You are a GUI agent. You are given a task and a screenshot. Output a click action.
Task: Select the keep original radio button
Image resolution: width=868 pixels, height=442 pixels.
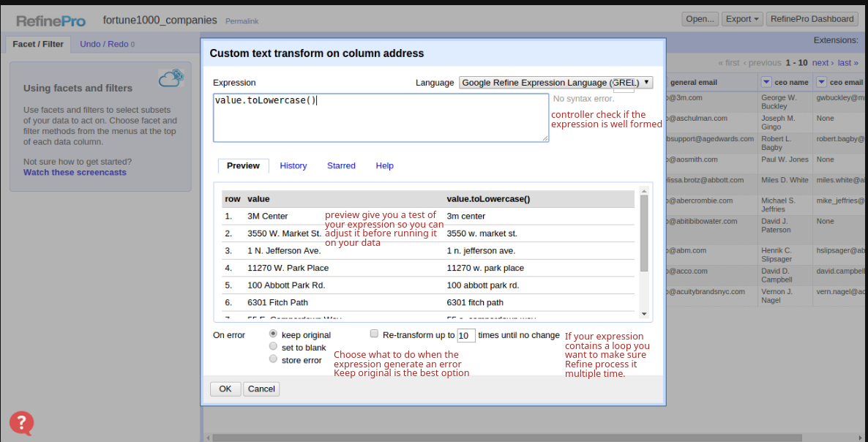tap(273, 334)
